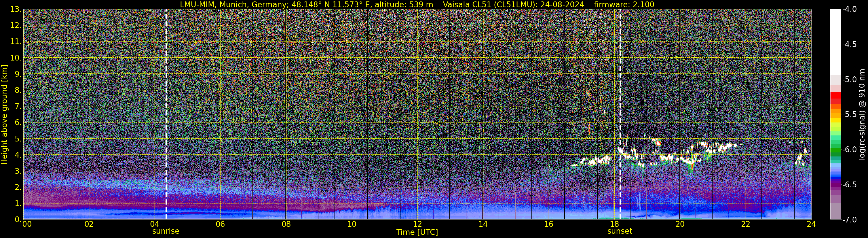Click the 'log(rc-signal) @ 910 nm' colorbar label
Screen dimensions: 868x238
tap(863, 114)
